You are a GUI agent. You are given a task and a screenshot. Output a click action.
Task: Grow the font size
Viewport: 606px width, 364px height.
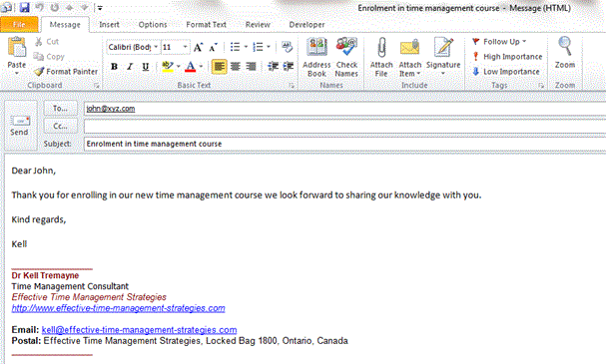pos(198,48)
